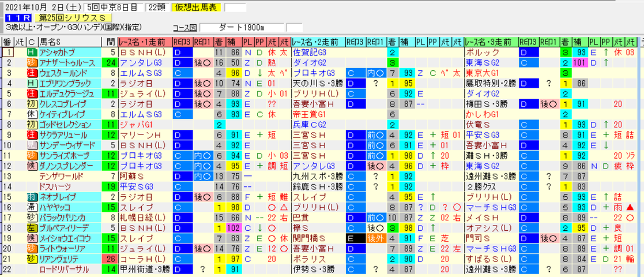Click the 砂 badge beside ライトウォーリア
This screenshot has height=277, width=644.
pyautogui.click(x=31, y=248)
